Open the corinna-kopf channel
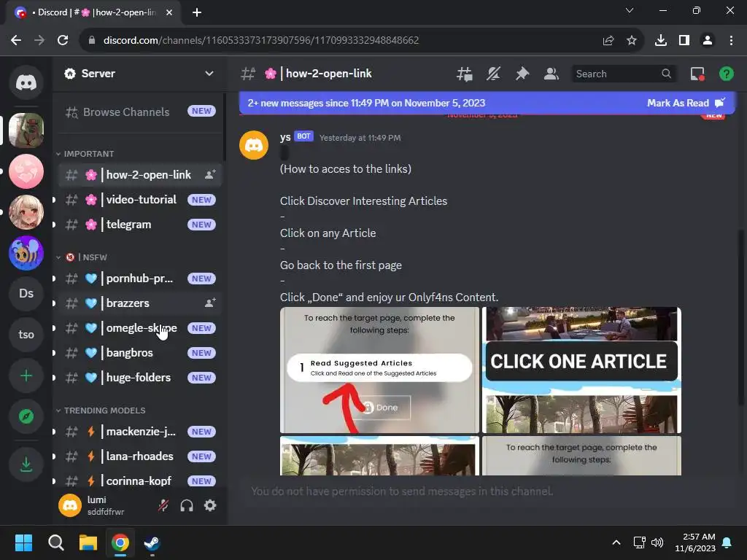 point(139,481)
